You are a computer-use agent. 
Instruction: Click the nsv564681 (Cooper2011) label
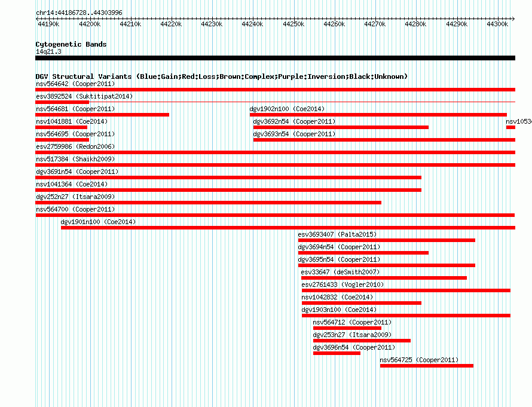pyautogui.click(x=75, y=109)
